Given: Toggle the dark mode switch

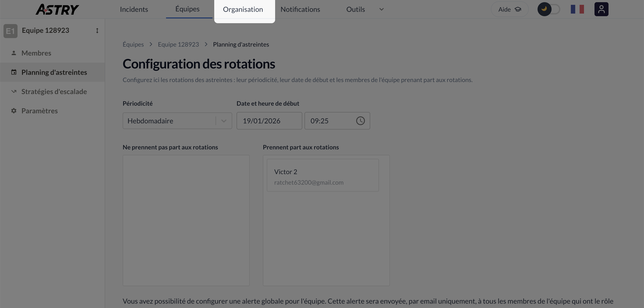Looking at the screenshot, I should point(549,9).
